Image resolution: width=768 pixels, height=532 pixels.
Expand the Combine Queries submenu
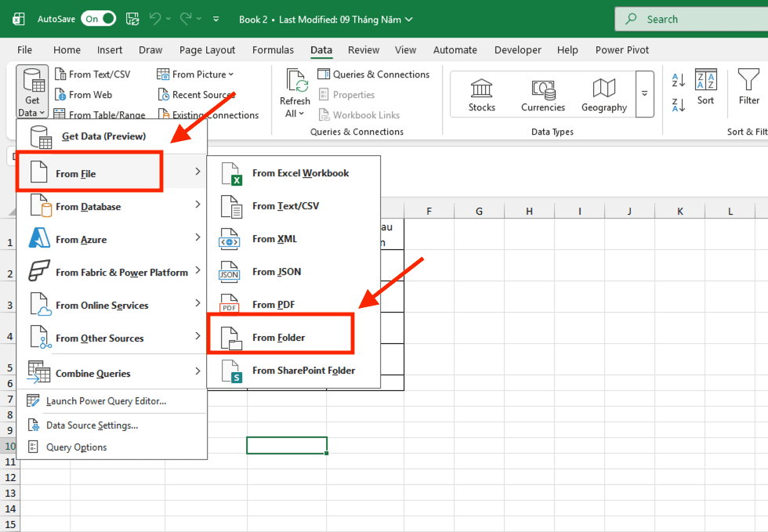click(x=111, y=372)
